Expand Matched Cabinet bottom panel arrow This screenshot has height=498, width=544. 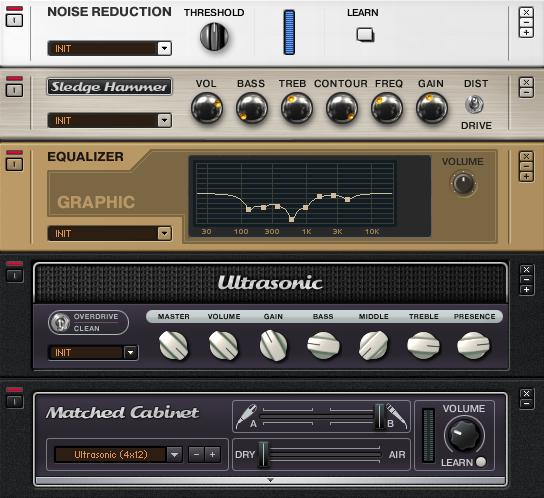pyautogui.click(x=270, y=480)
